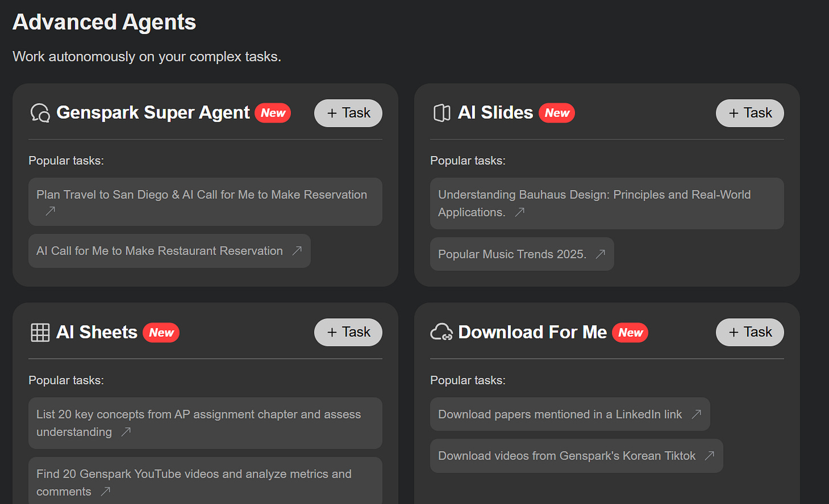
Task: Click the AI Sheets grid icon
Action: click(x=40, y=332)
